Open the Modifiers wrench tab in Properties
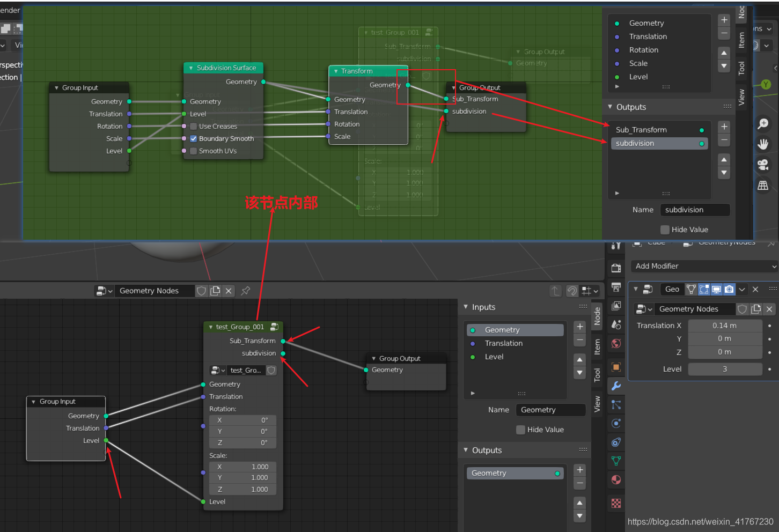Screen dimensions: 779x532 616,386
